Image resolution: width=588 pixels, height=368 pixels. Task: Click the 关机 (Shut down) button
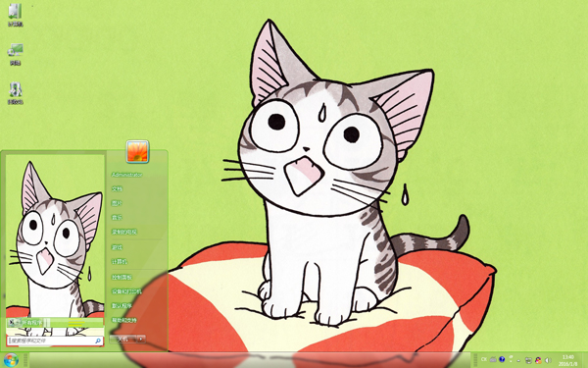[x=123, y=339]
